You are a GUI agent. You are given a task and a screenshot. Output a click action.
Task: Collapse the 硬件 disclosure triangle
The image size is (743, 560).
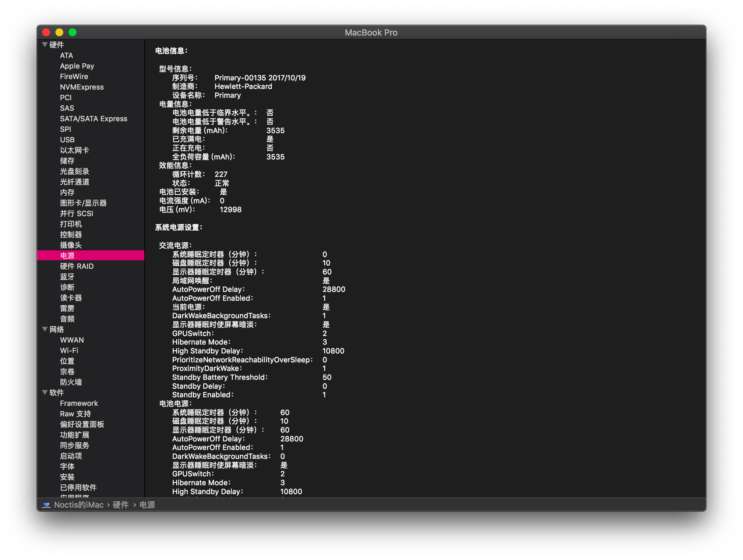coord(45,44)
